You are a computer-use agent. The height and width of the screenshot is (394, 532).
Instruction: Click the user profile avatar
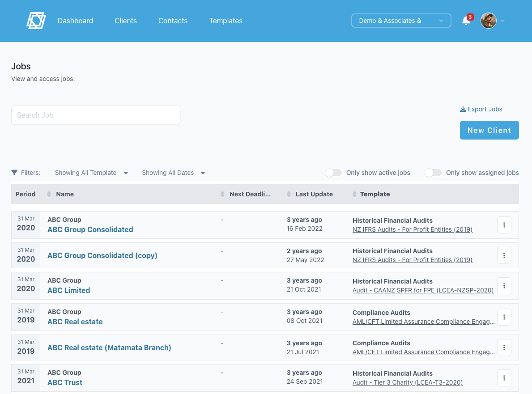[488, 21]
